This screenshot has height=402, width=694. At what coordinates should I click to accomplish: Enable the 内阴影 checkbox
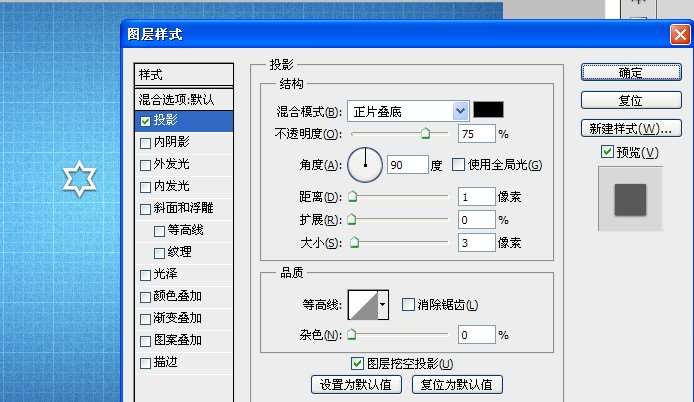click(146, 143)
